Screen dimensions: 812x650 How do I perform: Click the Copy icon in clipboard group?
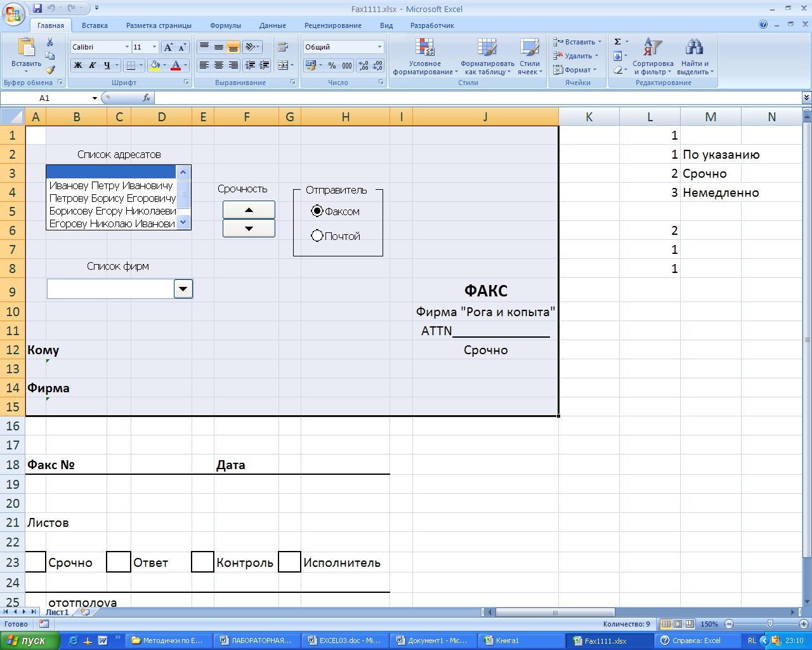50,56
